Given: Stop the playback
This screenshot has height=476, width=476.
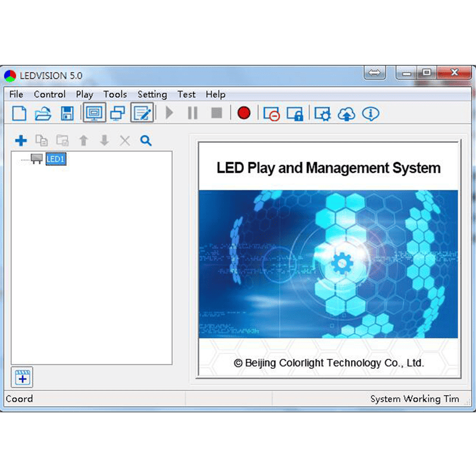Looking at the screenshot, I should pyautogui.click(x=217, y=113).
